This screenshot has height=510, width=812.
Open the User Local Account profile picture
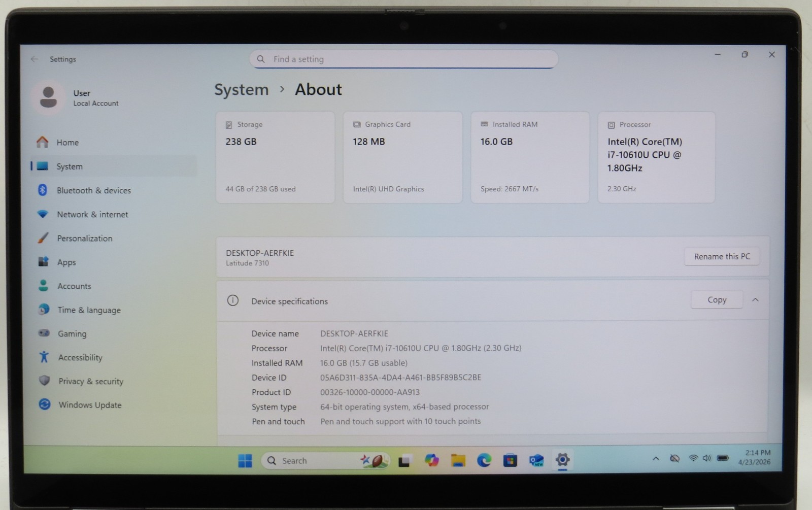point(48,97)
